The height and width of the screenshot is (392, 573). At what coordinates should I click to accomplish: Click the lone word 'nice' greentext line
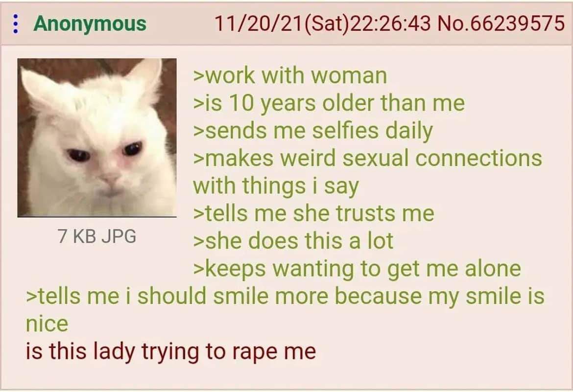pos(47,324)
